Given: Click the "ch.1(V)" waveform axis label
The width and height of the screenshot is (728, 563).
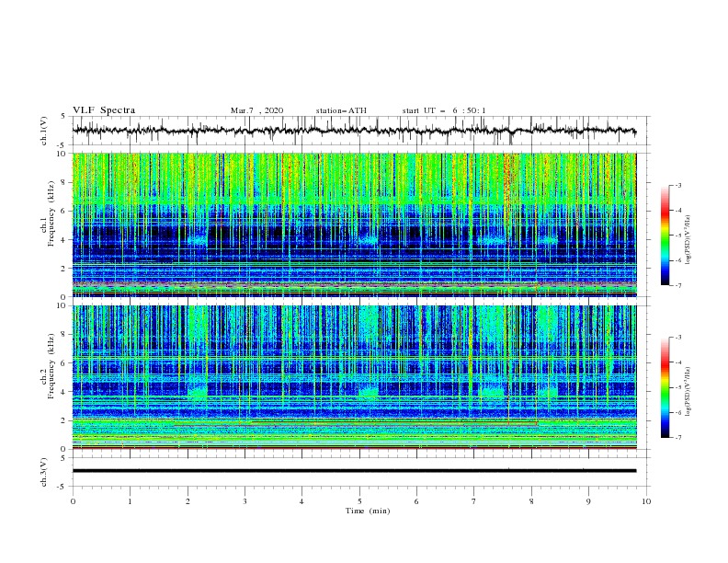Looking at the screenshot, I should click(x=44, y=131).
